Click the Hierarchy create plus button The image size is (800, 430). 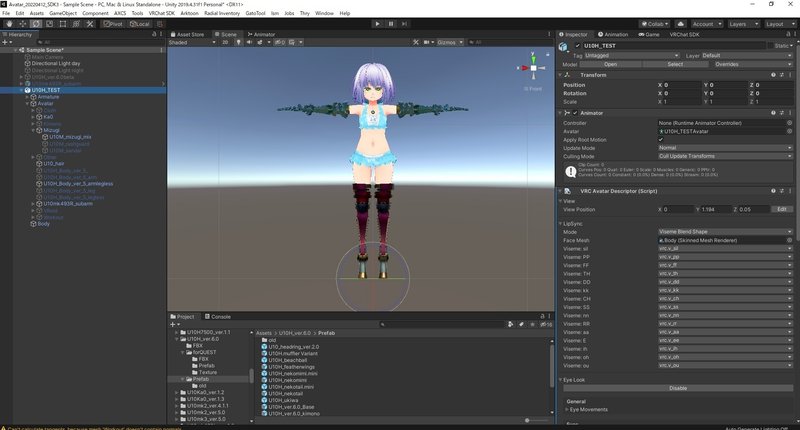6,42
